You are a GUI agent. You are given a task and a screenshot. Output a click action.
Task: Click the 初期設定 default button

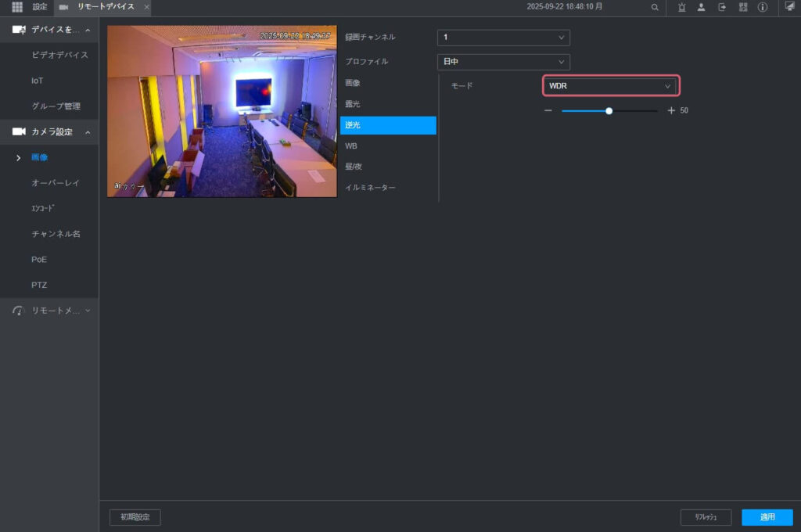[135, 517]
